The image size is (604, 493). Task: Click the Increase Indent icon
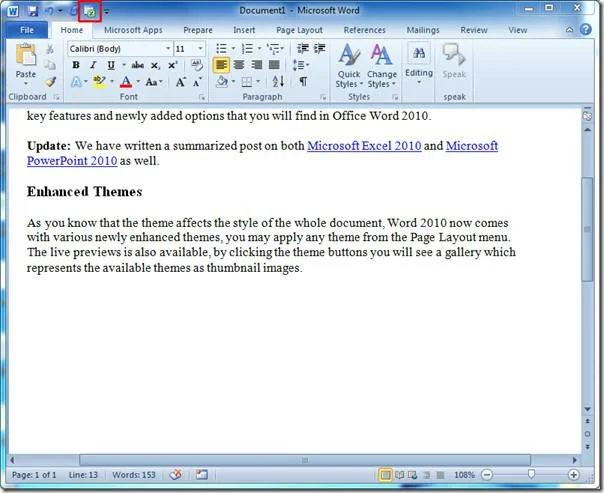(x=319, y=49)
